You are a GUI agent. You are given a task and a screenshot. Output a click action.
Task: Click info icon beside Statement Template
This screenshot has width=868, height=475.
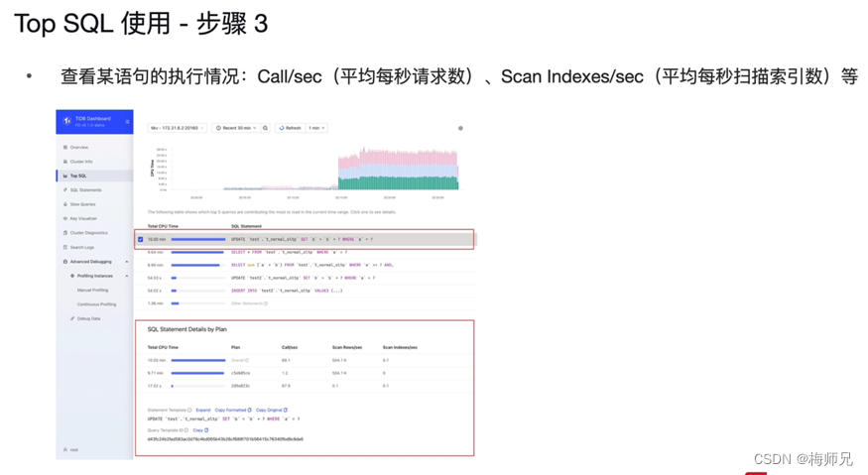tap(189, 411)
